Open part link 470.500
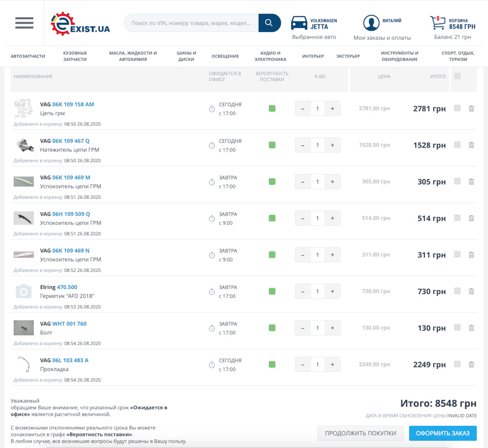This screenshot has width=488, height=448. (67, 287)
